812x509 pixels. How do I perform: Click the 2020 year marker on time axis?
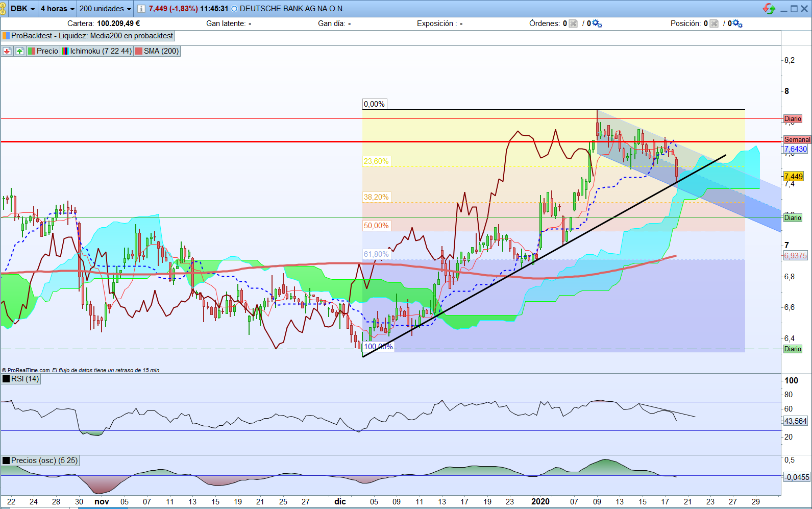pos(540,501)
